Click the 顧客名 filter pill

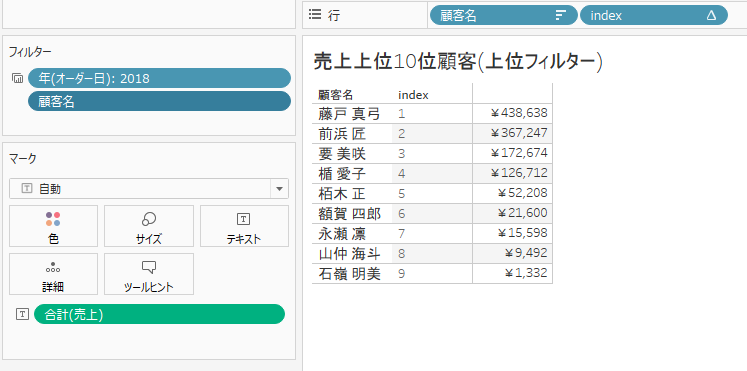point(159,101)
